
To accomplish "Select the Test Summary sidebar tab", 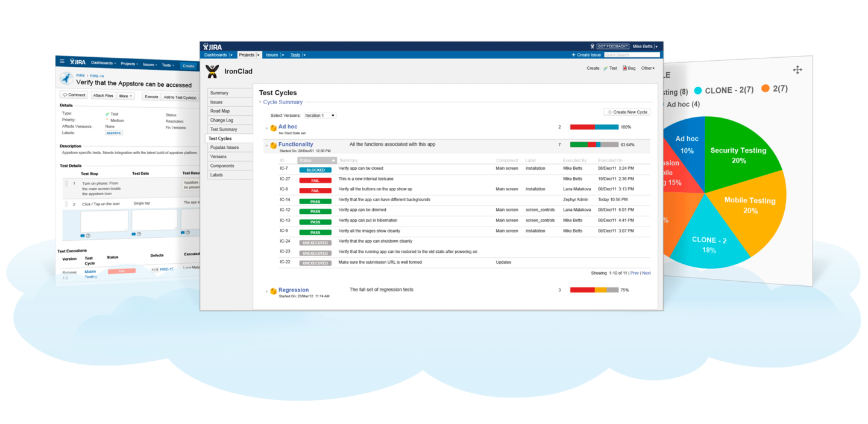I will click(230, 129).
